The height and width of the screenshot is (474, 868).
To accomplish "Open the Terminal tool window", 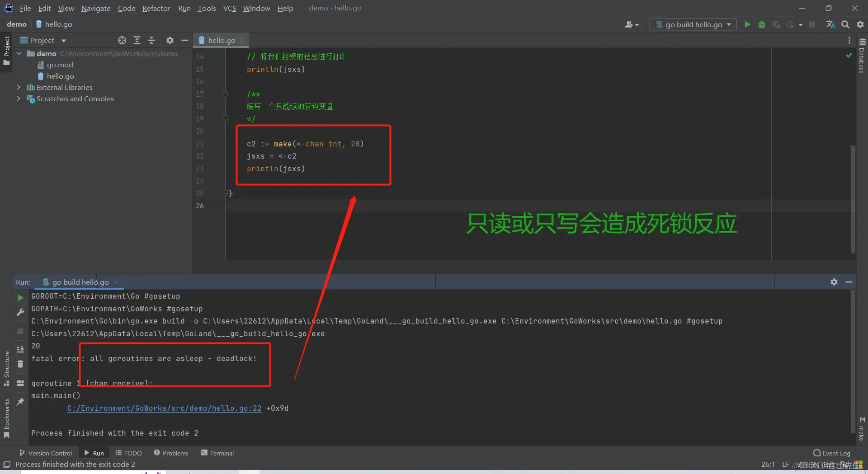I will coord(217,453).
